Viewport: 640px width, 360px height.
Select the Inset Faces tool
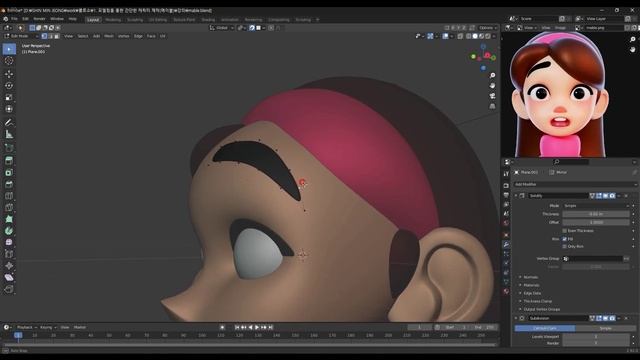9,173
